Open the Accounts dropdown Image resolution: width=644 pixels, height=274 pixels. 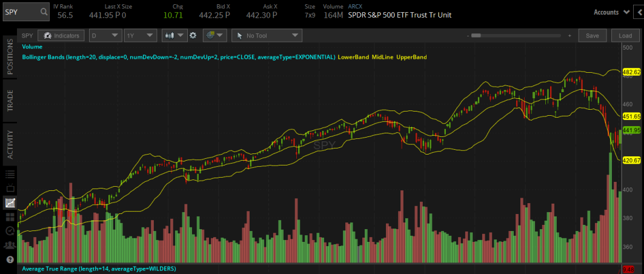pyautogui.click(x=611, y=12)
